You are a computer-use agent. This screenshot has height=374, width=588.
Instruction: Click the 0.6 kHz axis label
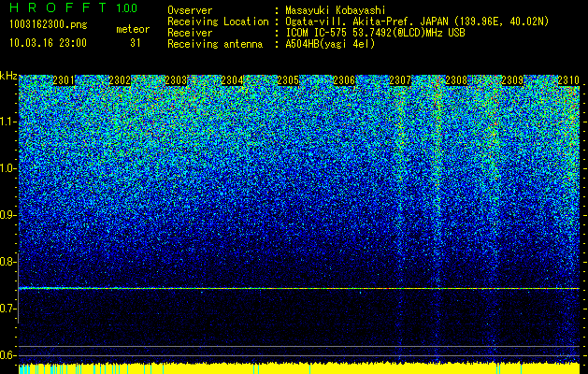[x=7, y=355]
